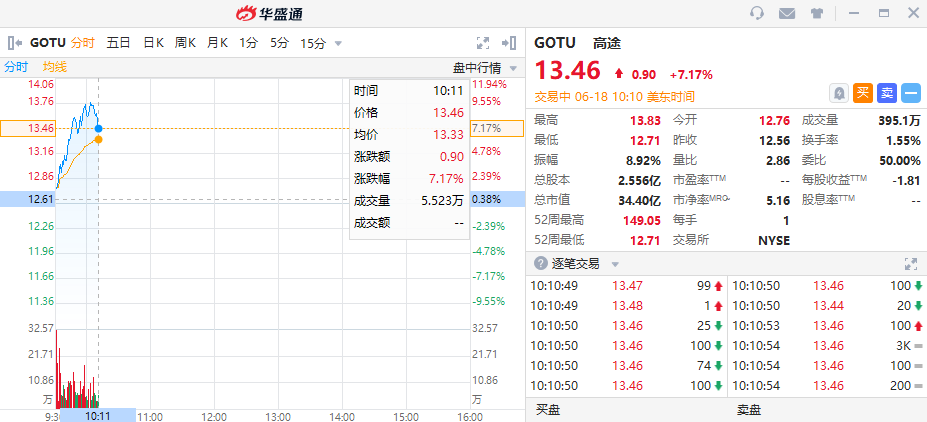Click the 今开 value 12.76

pyautogui.click(x=774, y=121)
